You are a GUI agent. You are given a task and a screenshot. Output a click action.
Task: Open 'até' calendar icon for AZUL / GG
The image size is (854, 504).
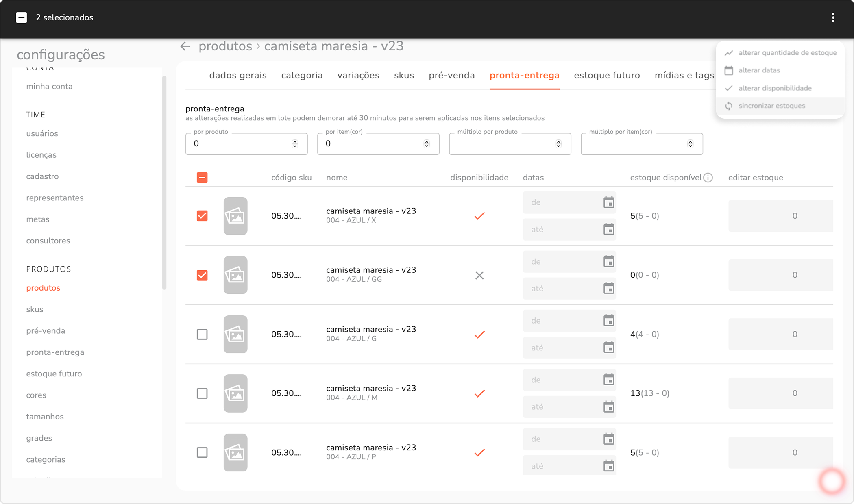coord(609,289)
